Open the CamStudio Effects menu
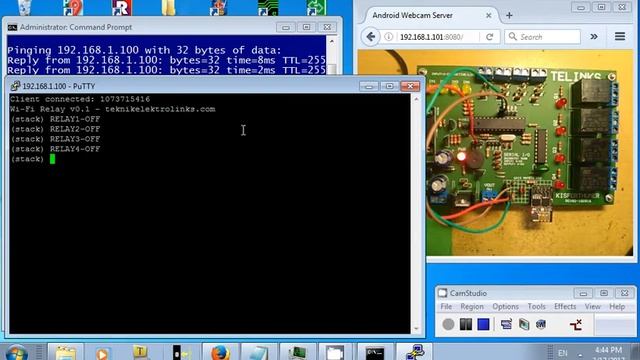640x360 pixels. coord(565,307)
